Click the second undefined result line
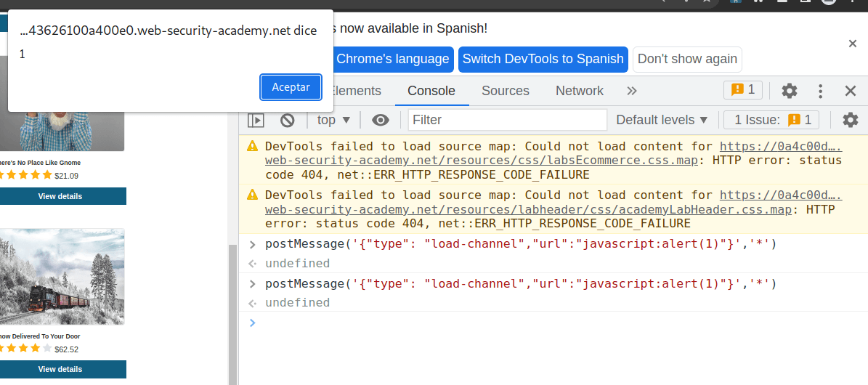Viewport: 868px width, 385px height. coord(297,303)
